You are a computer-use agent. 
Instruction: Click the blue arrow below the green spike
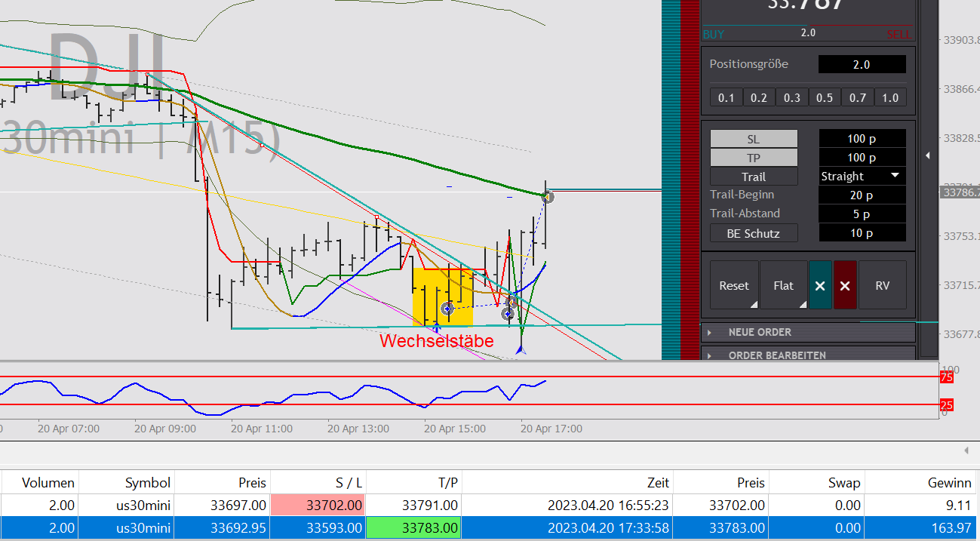[521, 349]
